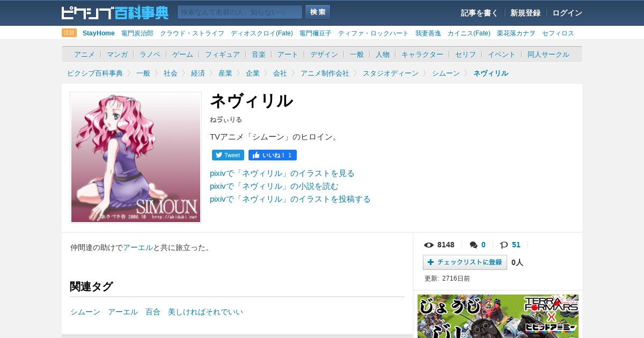Click the アニメ制作会社 breadcrumb link
This screenshot has height=338, width=644.
325,73
